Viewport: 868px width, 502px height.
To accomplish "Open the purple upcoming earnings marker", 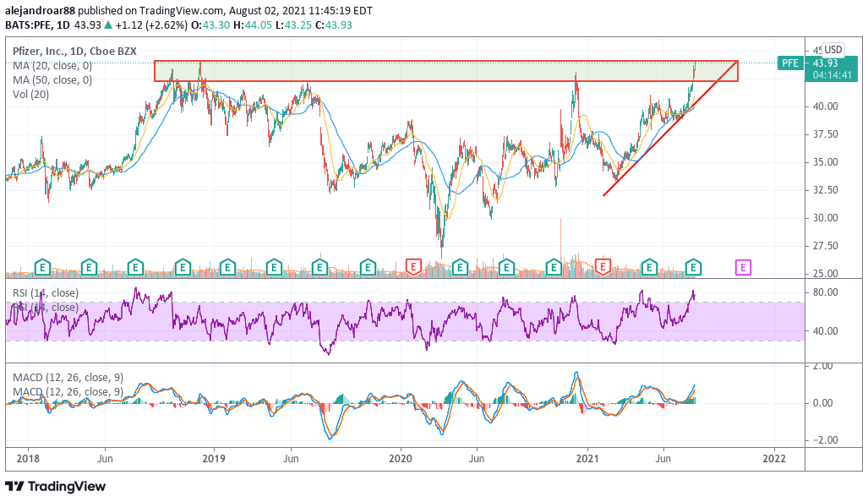I will 743,268.
